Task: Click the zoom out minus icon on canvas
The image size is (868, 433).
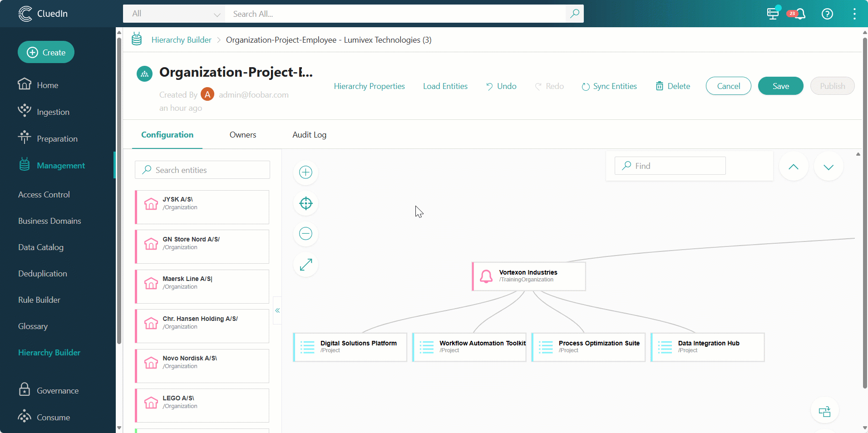Action: (x=306, y=234)
